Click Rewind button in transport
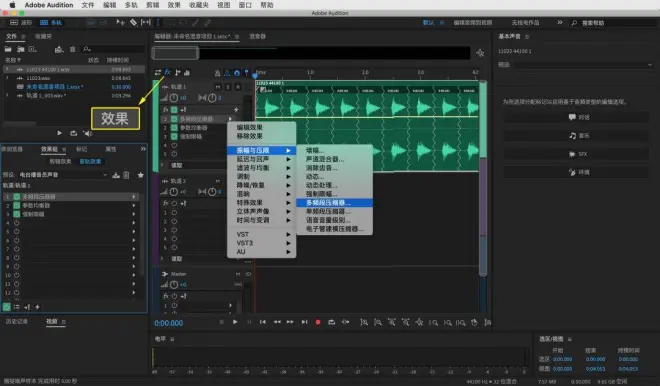The image size is (660, 386). (x=277, y=322)
